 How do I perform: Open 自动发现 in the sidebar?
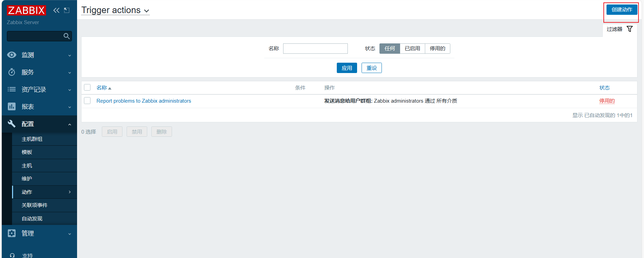click(x=44, y=219)
